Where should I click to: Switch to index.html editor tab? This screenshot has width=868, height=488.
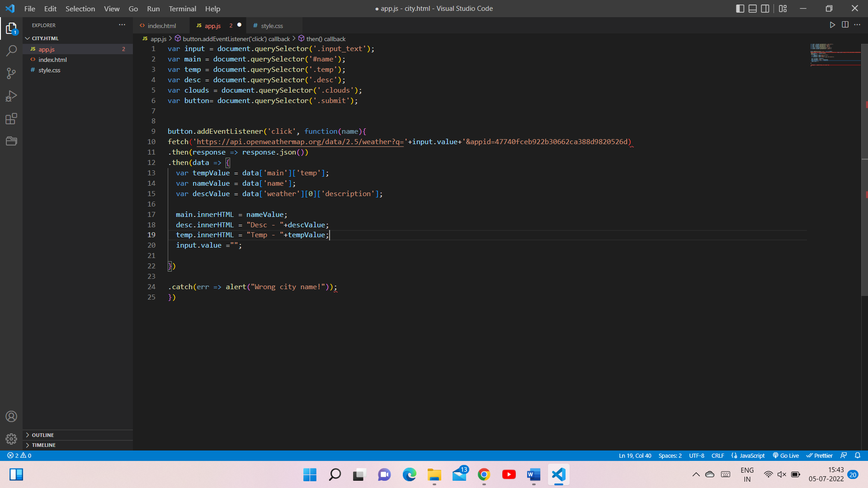[x=161, y=26]
